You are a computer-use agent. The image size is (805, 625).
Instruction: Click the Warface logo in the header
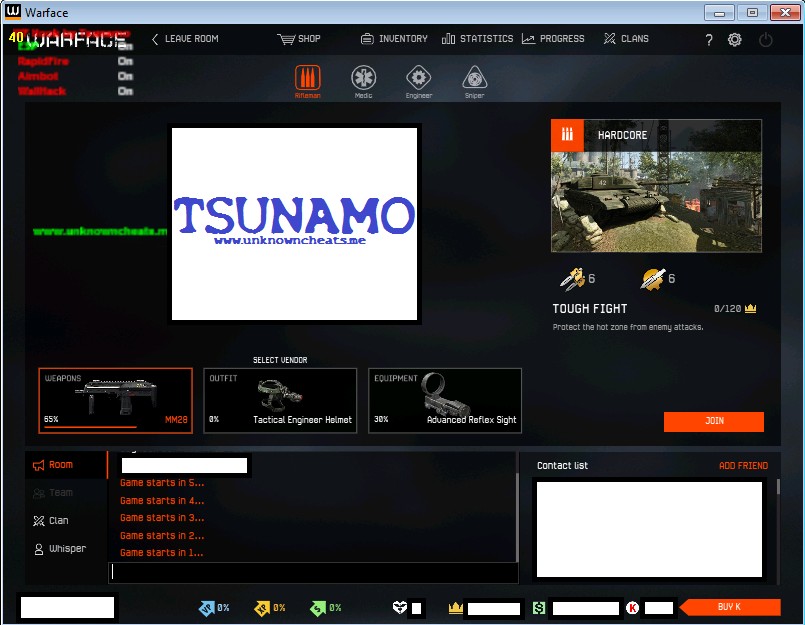coord(76,39)
